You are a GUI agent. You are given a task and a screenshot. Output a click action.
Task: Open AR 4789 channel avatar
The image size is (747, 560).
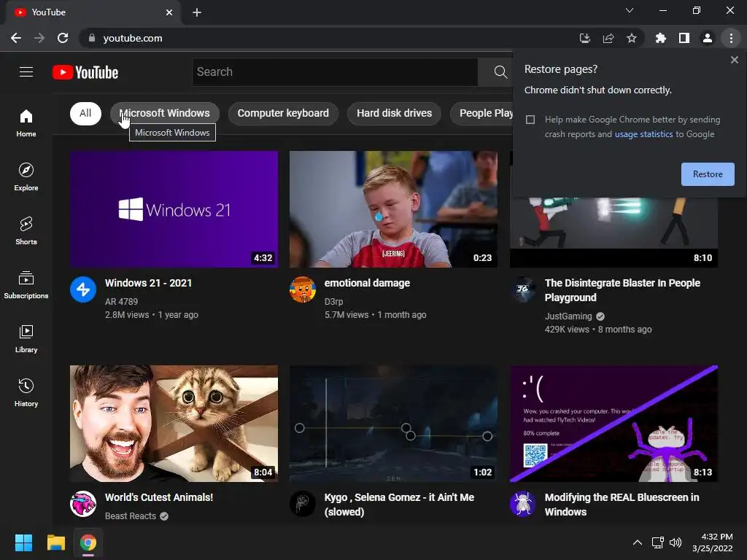(83, 289)
